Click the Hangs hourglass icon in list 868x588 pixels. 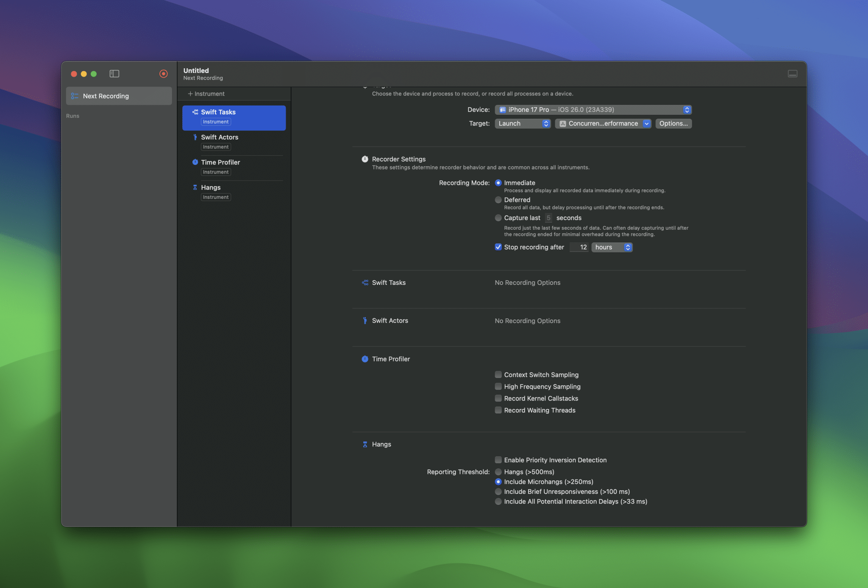coord(195,187)
